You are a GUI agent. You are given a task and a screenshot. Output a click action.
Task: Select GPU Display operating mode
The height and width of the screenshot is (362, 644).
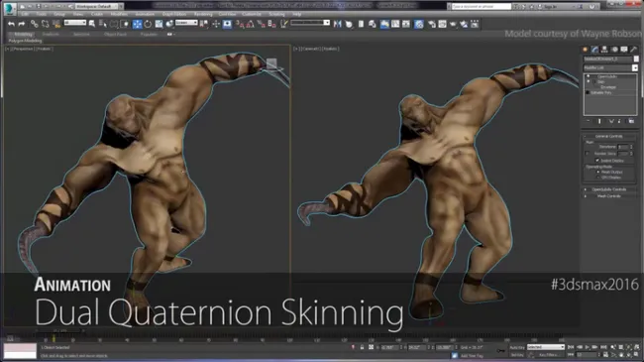[x=598, y=178]
